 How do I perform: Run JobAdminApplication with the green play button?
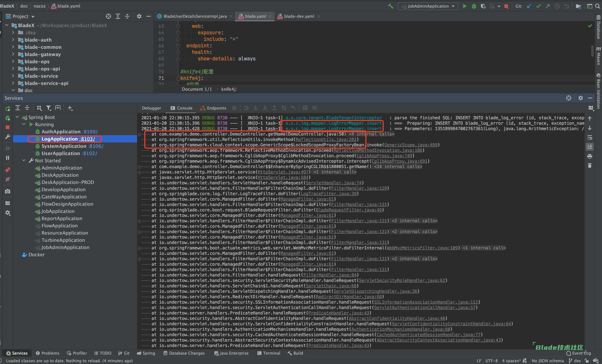point(465,6)
